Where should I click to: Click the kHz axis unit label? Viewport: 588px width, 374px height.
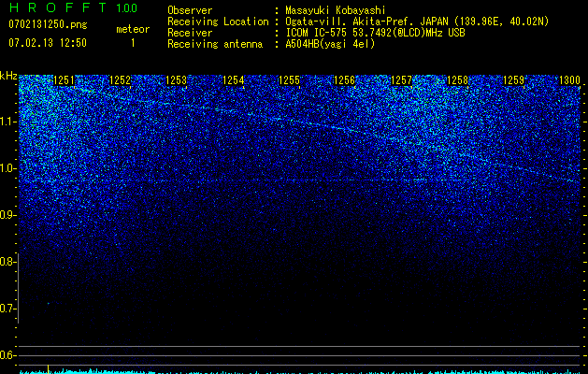[x=8, y=76]
